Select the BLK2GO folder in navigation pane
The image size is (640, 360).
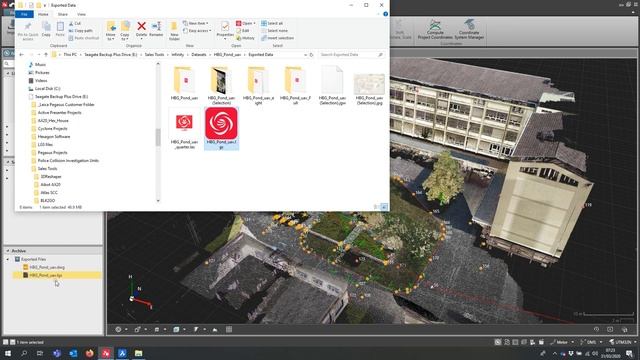[x=47, y=201]
